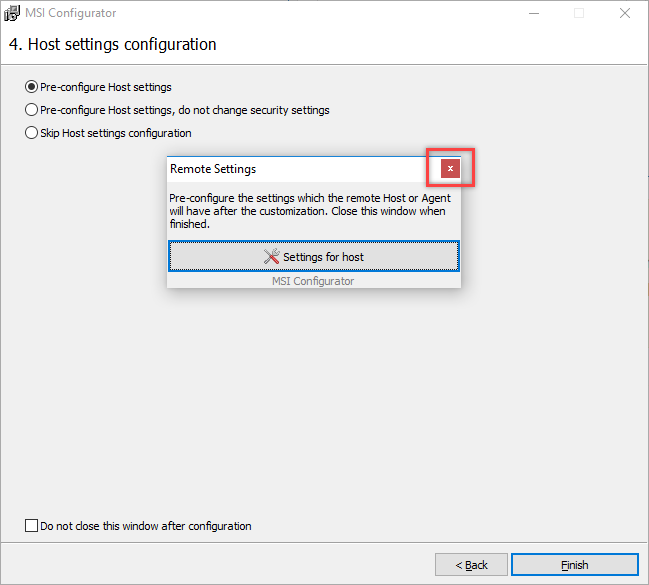Minimize the MSI Configurator window
The height and width of the screenshot is (585, 649).
point(534,13)
